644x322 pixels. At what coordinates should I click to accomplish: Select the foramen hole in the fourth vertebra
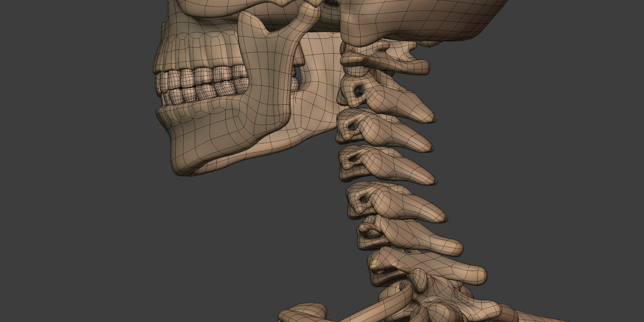click(354, 159)
